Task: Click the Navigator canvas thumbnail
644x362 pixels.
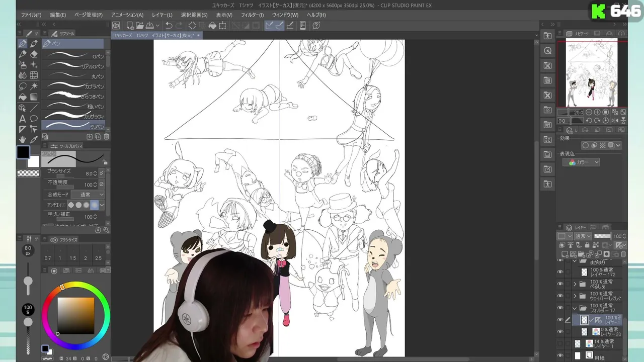Action: point(592,73)
